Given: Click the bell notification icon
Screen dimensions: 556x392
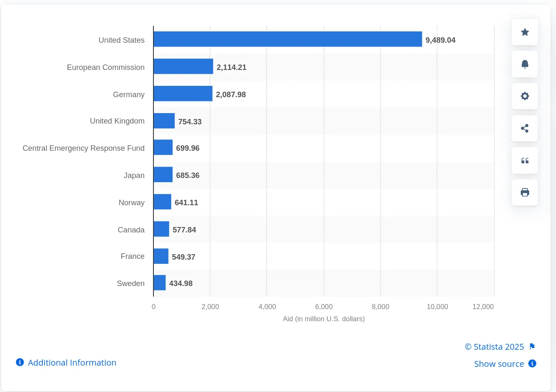Looking at the screenshot, I should tap(525, 64).
